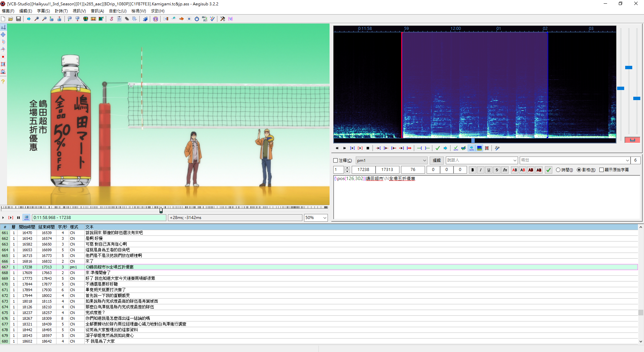The width and height of the screenshot is (644, 352).
Task: Toggle bold formatting button
Action: point(473,170)
